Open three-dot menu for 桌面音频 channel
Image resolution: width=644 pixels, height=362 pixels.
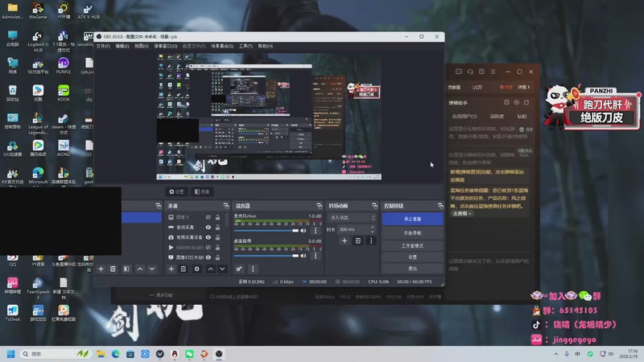(x=316, y=256)
